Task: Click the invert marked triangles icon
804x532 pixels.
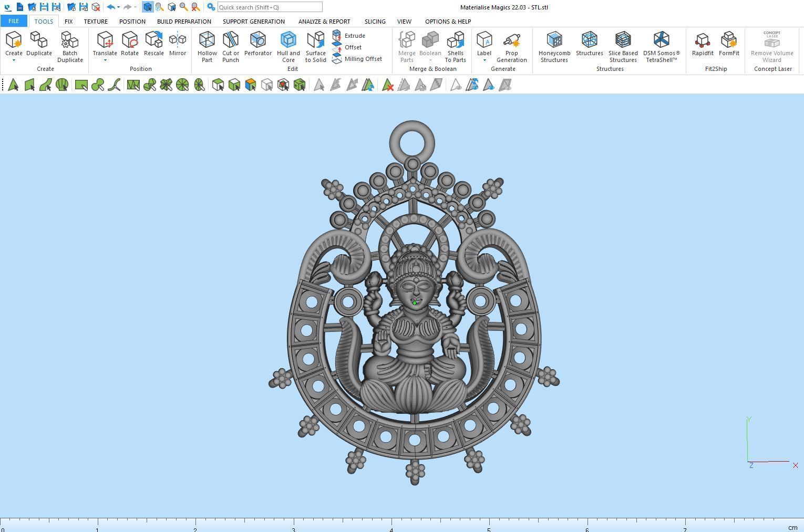Action: click(x=368, y=85)
